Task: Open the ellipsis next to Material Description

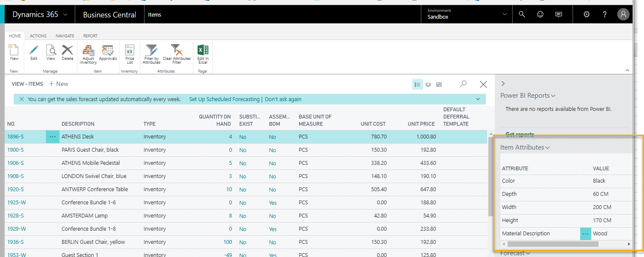Action: pyautogui.click(x=585, y=233)
